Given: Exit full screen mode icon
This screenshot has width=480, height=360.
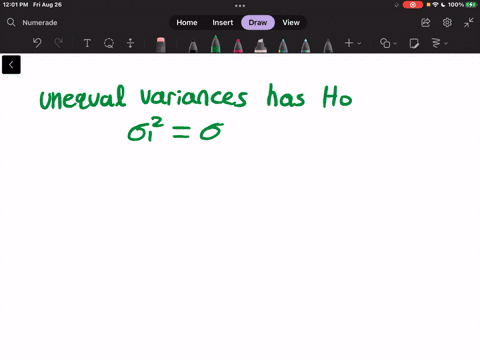Looking at the screenshot, I should click(x=469, y=22).
